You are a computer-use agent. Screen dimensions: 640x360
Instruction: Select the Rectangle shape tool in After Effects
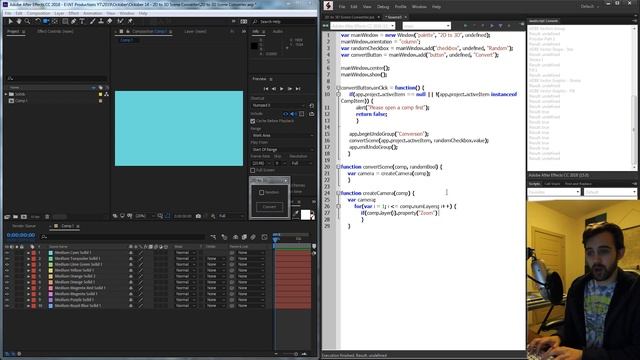click(x=65, y=21)
